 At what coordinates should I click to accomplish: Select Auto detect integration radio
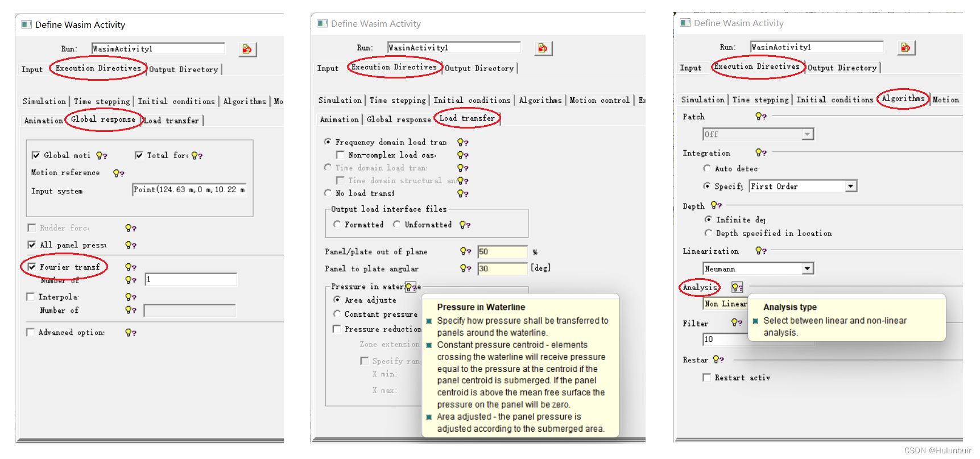[x=707, y=168]
